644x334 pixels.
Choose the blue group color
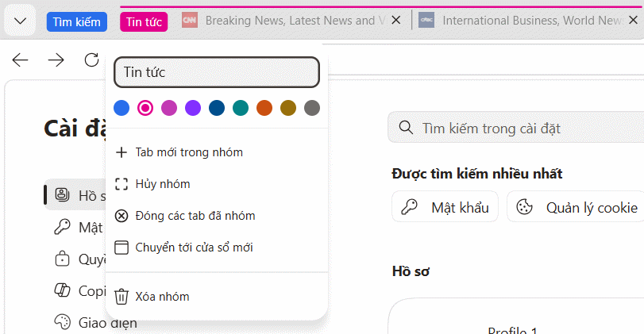[x=121, y=108]
